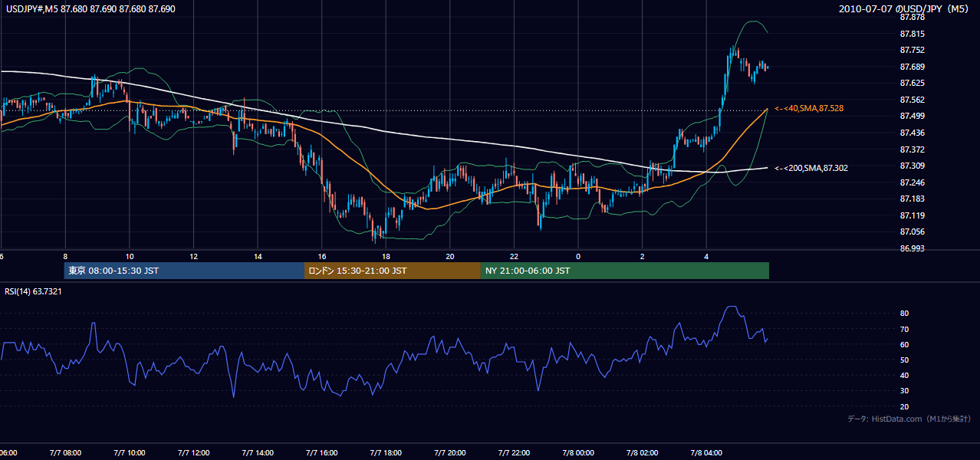This screenshot has width=980, height=460.
Task: Select the Tokyo 08:00-15:30 JST session bar
Action: coord(184,271)
